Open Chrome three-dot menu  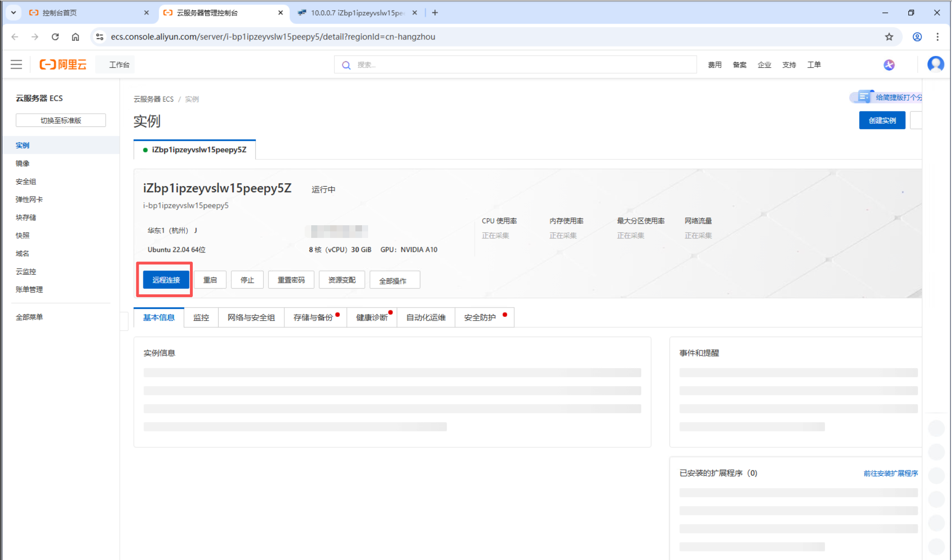click(937, 37)
